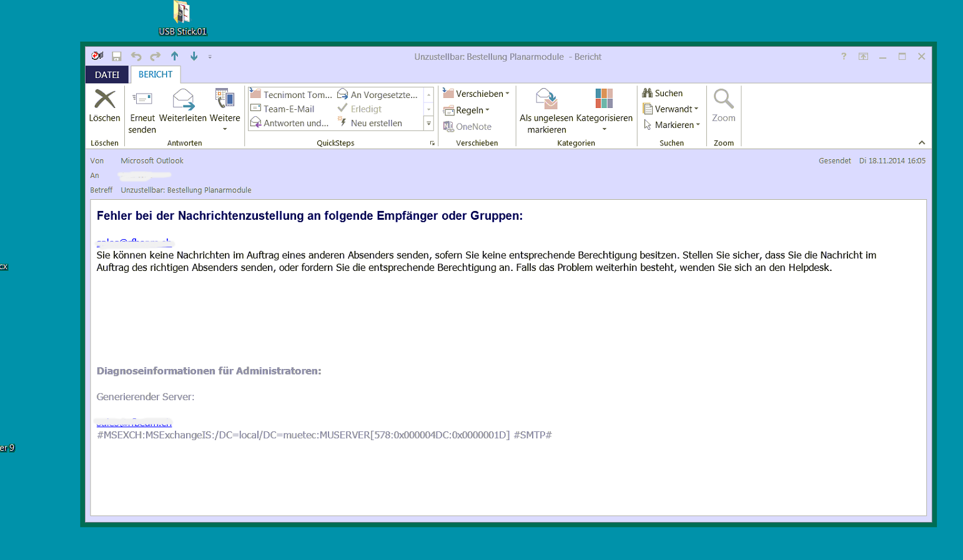Click the OneNote button
Image resolution: width=963 pixels, height=560 pixels.
467,127
